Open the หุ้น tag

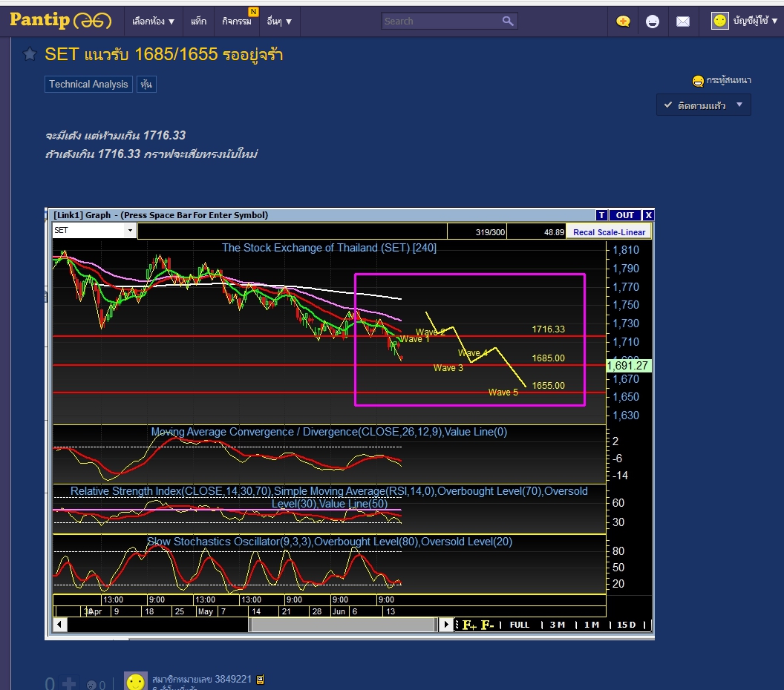(x=146, y=84)
